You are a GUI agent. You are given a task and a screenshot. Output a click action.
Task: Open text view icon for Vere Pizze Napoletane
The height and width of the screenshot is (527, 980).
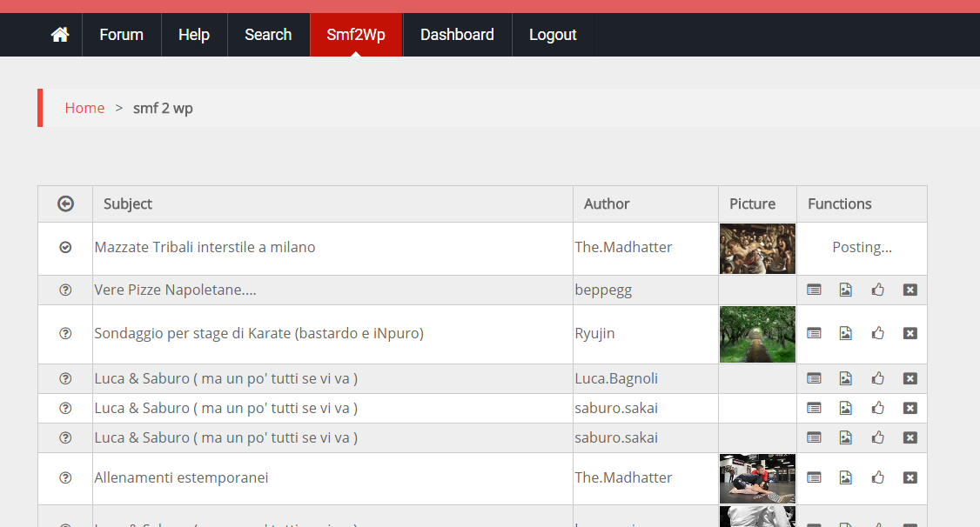[814, 290]
